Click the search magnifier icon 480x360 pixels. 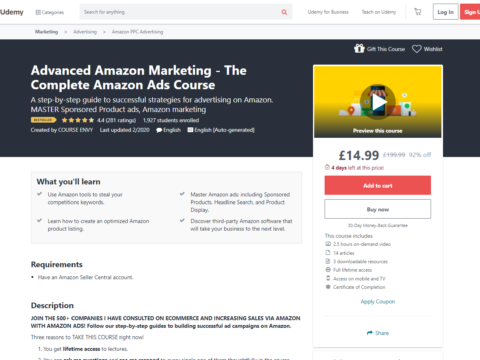click(x=284, y=12)
